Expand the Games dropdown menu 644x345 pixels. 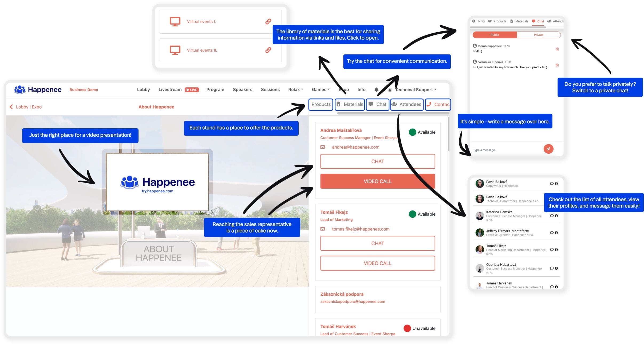coord(321,90)
